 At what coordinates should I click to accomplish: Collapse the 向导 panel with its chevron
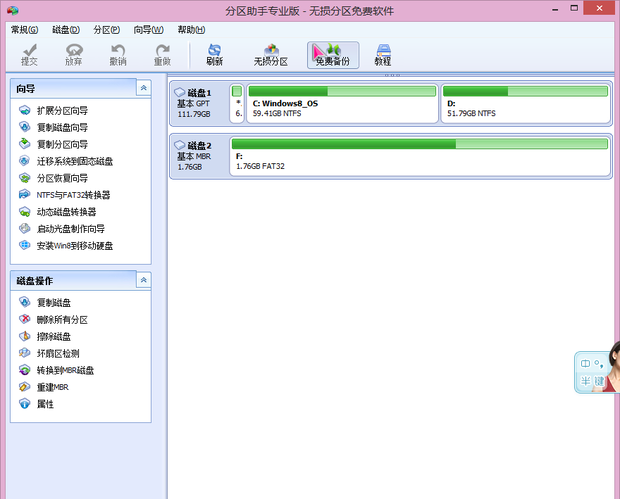pos(143,89)
